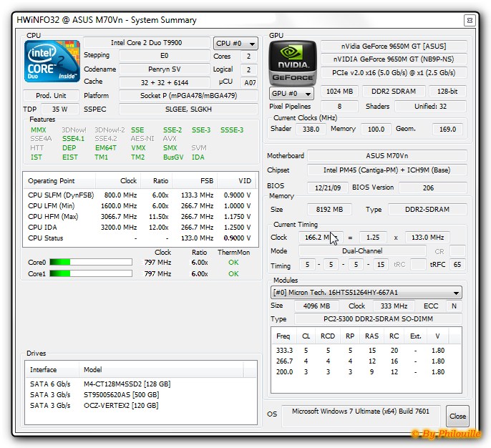Click the Intel Core 2 Duo T9900 name field
The width and height of the screenshot is (491, 448).
(146, 43)
